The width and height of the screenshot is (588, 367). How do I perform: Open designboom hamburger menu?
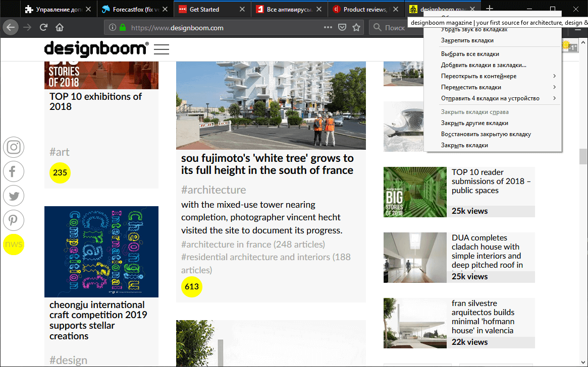click(161, 49)
